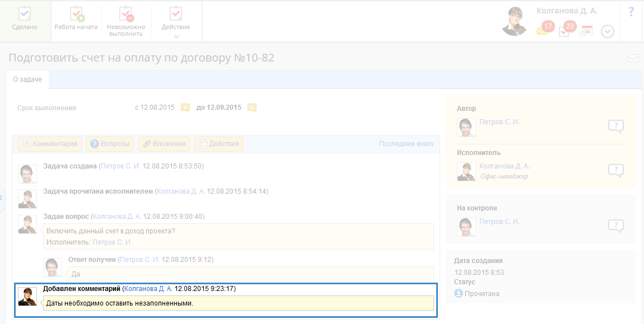
Task: Click Петров С. И. link in Задача создана row
Action: (121, 166)
